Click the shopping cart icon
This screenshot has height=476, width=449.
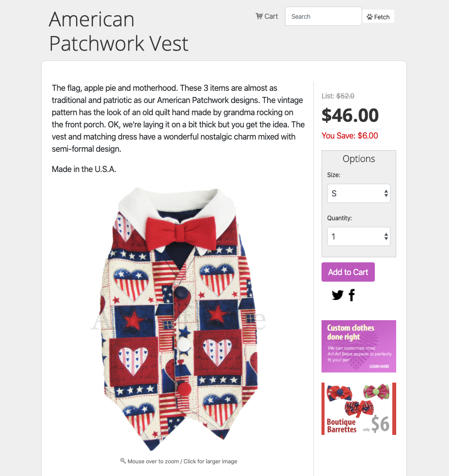coord(259,16)
